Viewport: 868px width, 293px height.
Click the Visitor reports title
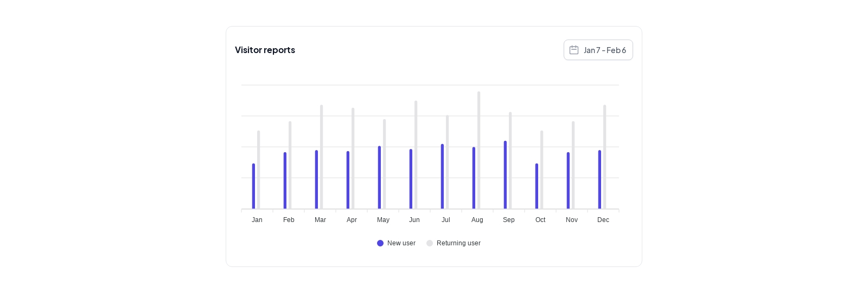(265, 50)
